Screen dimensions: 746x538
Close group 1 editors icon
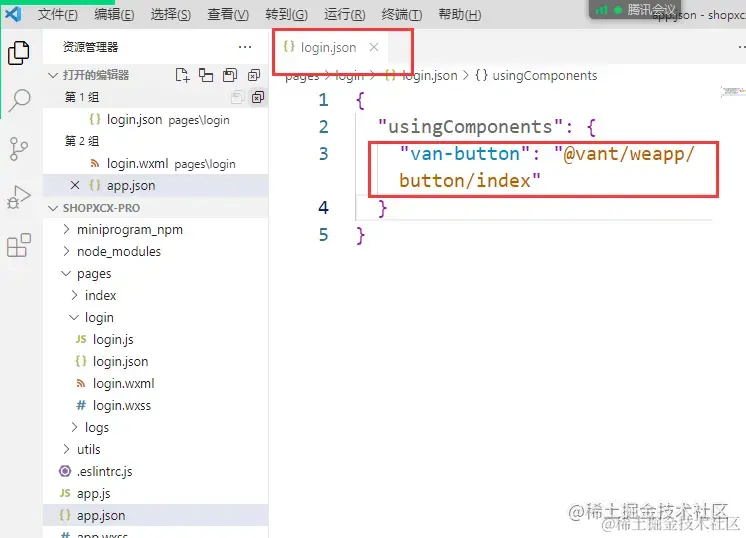point(258,98)
